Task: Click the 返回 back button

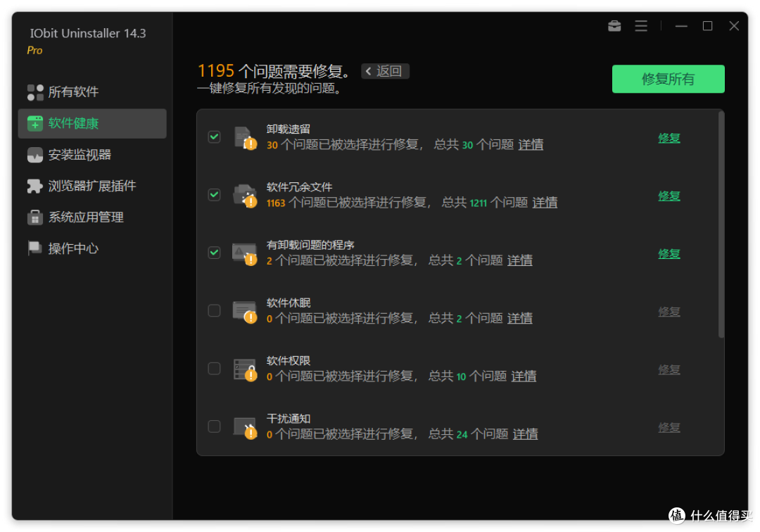Action: [385, 71]
